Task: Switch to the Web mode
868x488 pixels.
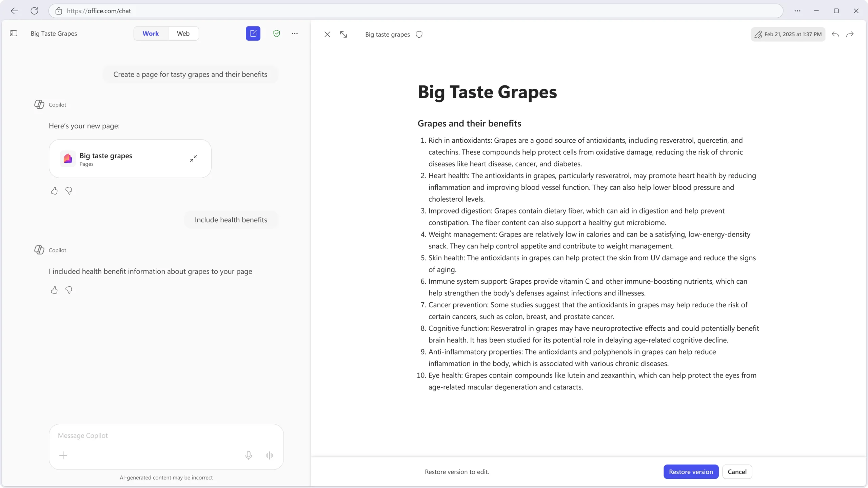Action: [183, 34]
